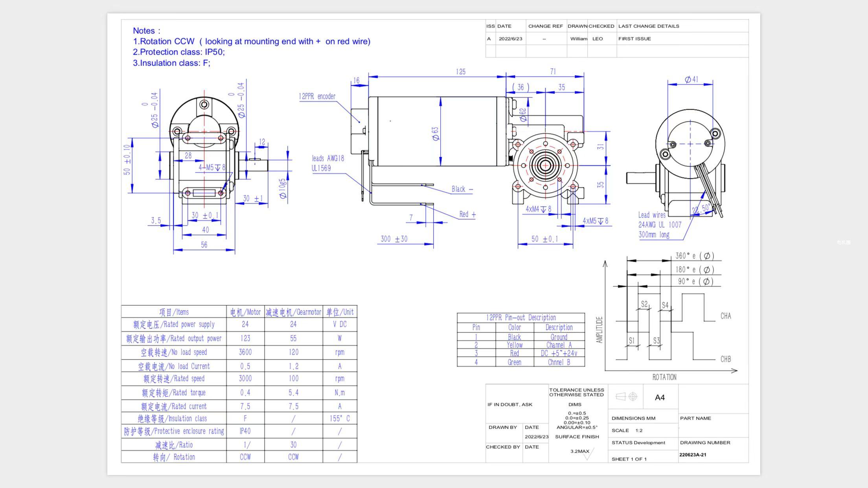Click the ROTATION axis label
This screenshot has width=868, height=488.
(664, 377)
